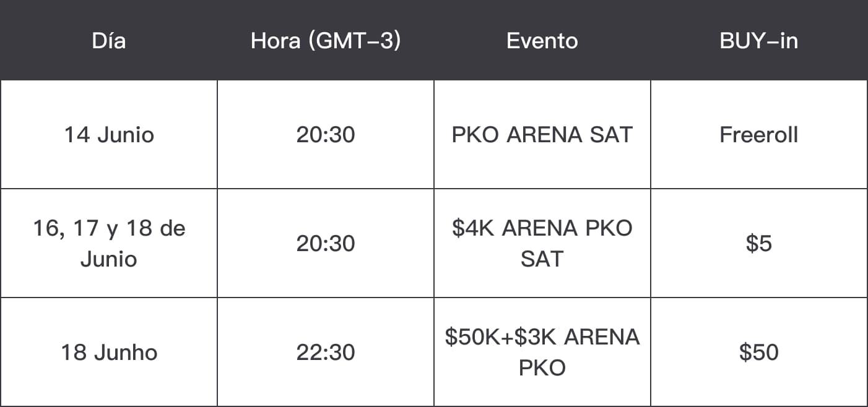Select the 20:30 time in $5 row
The image size is (868, 407).
click(x=326, y=244)
